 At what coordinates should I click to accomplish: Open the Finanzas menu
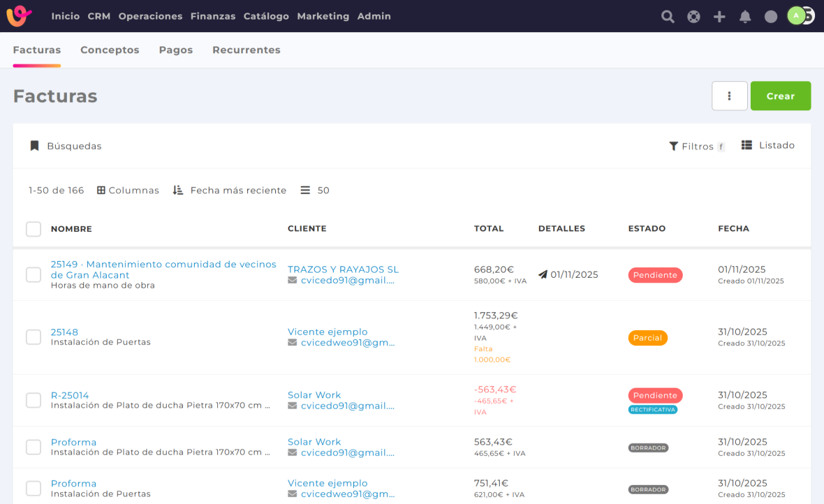(213, 16)
